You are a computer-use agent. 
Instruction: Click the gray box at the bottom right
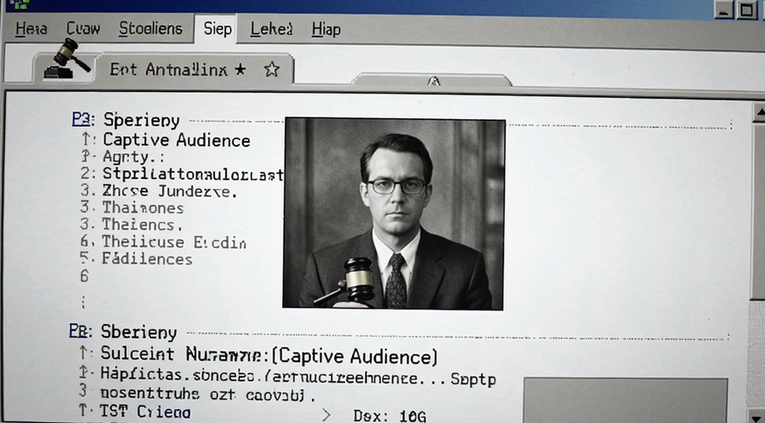(x=625, y=400)
